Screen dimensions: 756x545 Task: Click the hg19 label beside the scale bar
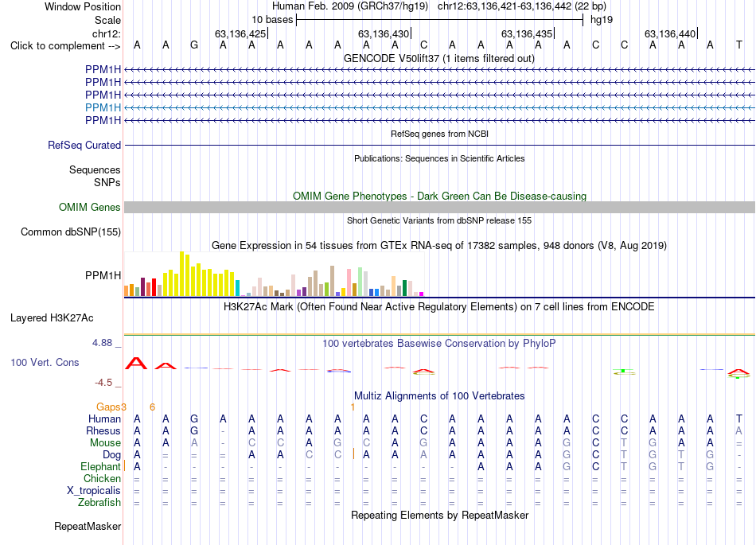602,20
